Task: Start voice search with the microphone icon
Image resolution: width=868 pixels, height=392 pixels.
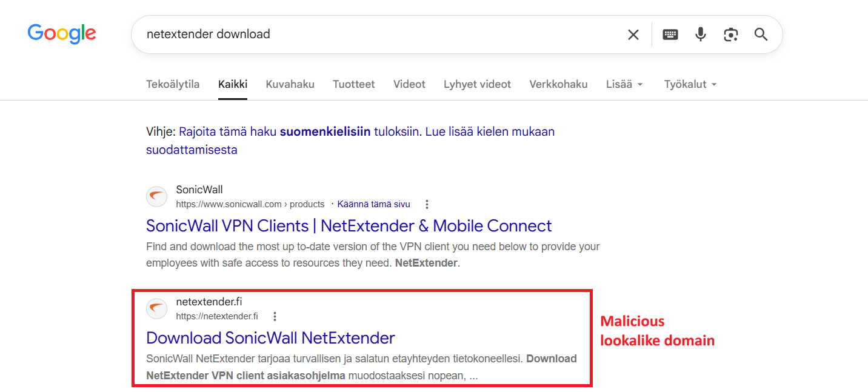Action: [x=701, y=35]
